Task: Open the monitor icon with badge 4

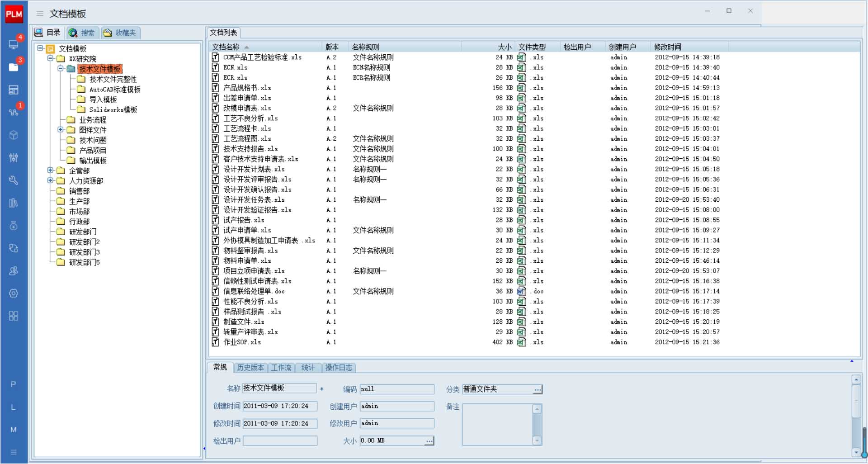Action: tap(14, 44)
